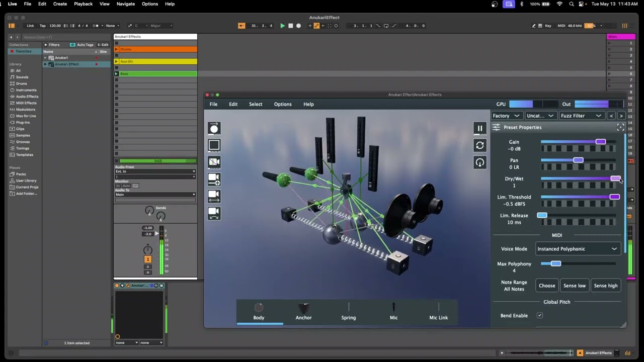Click the Sense low button
Image resolution: width=644 pixels, height=362 pixels.
click(575, 286)
